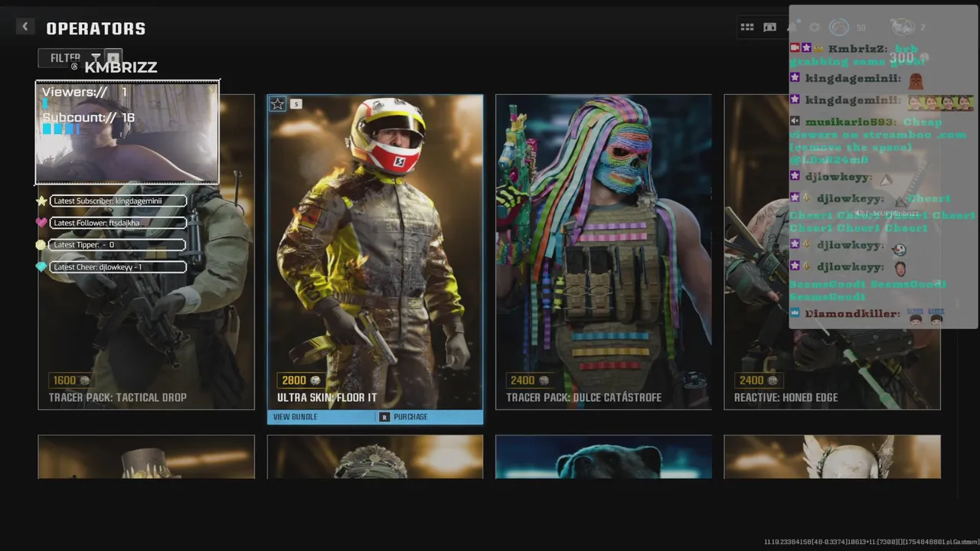Viewport: 980px width, 551px height.
Task: Select the party emblem showing 2
Action: pos(902,28)
